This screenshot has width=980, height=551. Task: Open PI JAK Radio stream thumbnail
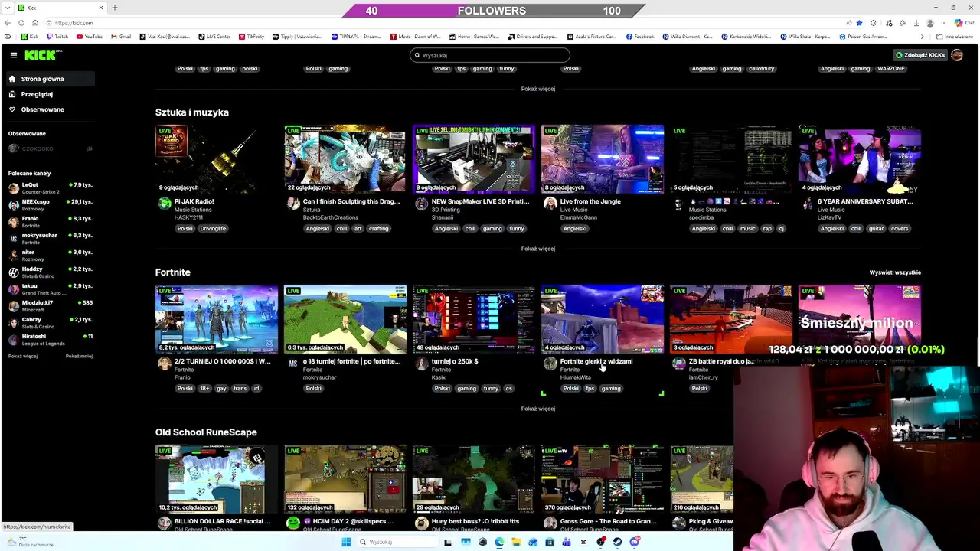tap(217, 159)
